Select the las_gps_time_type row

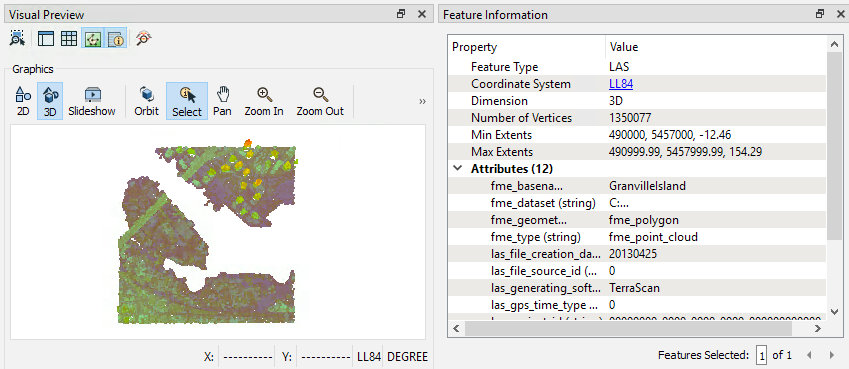638,305
